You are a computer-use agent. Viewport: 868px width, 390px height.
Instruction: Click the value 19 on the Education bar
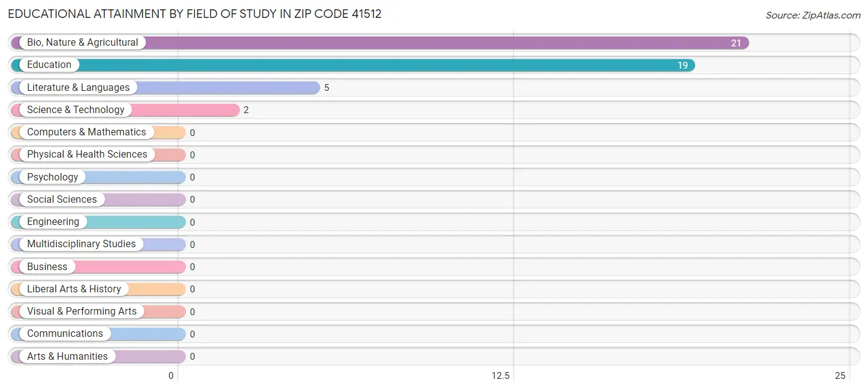point(682,66)
